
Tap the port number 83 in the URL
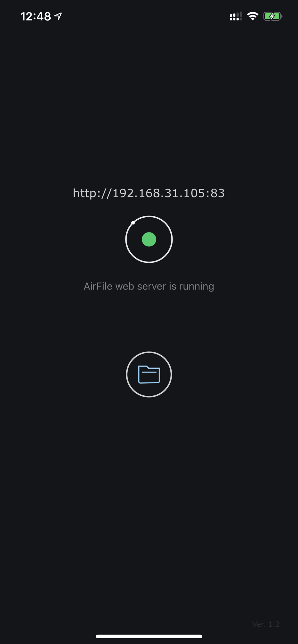(x=217, y=193)
